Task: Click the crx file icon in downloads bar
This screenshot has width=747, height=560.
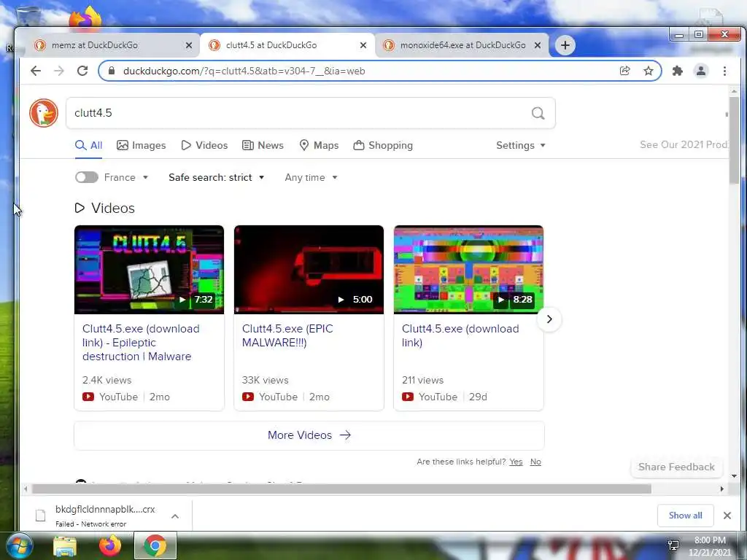Action: (41, 516)
